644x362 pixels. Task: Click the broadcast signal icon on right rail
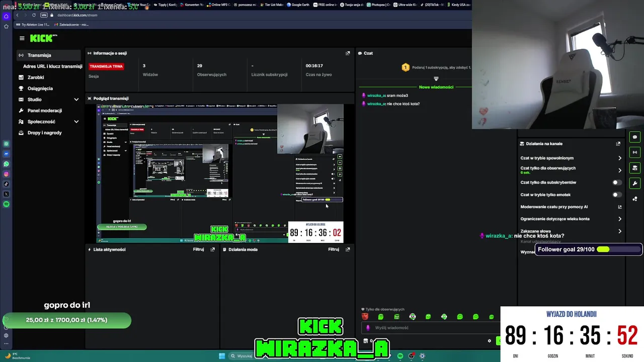635,152
